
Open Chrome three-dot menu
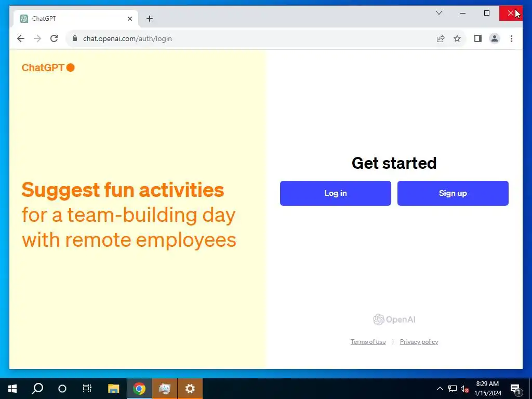click(x=511, y=38)
